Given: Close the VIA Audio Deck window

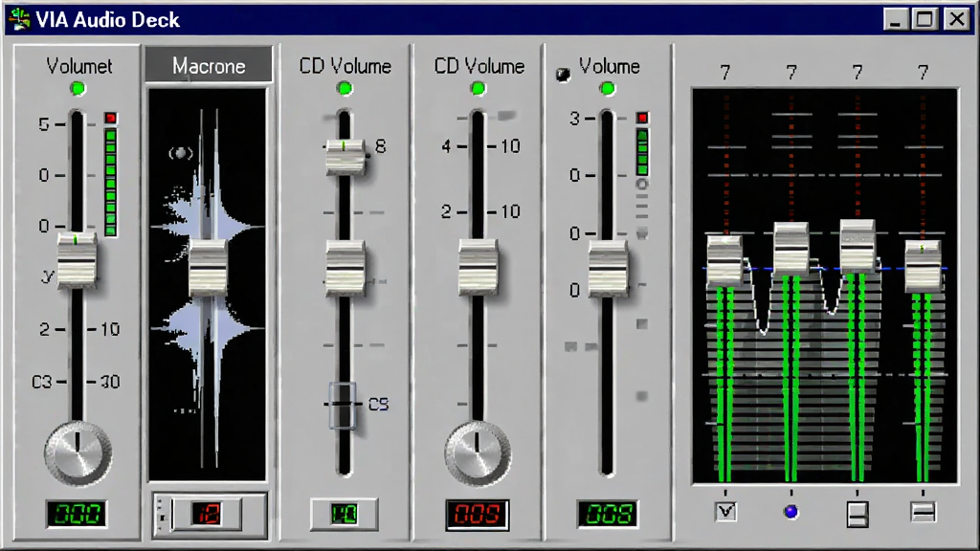Looking at the screenshot, I should pos(956,19).
